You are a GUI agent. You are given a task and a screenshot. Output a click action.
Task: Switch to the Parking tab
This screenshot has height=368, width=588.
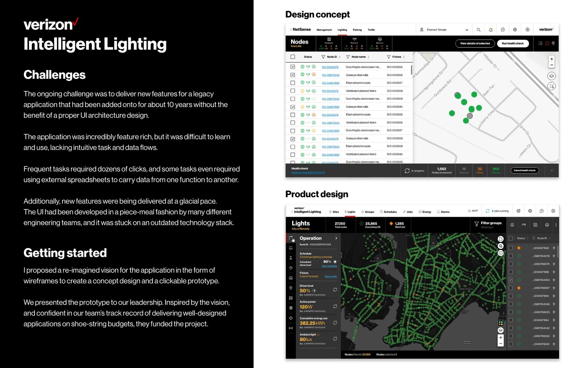coord(357,30)
